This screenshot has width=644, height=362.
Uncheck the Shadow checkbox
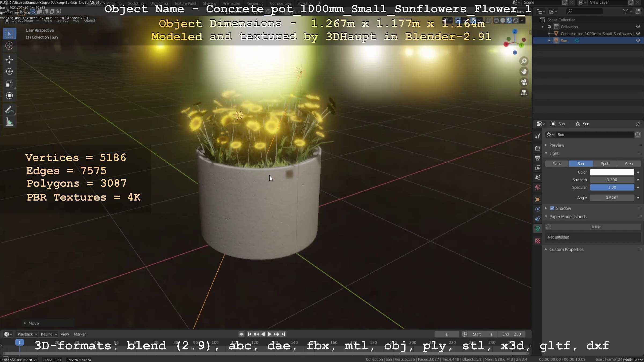point(552,208)
